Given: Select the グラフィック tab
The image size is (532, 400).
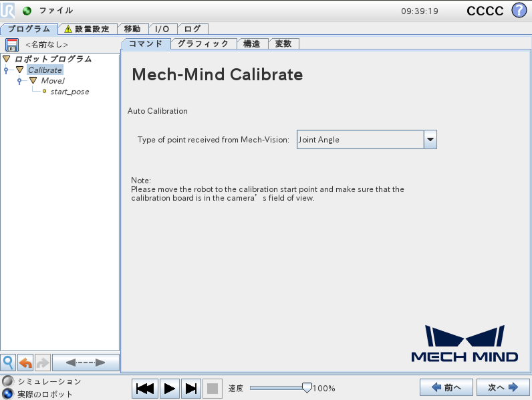Looking at the screenshot, I should tap(203, 43).
